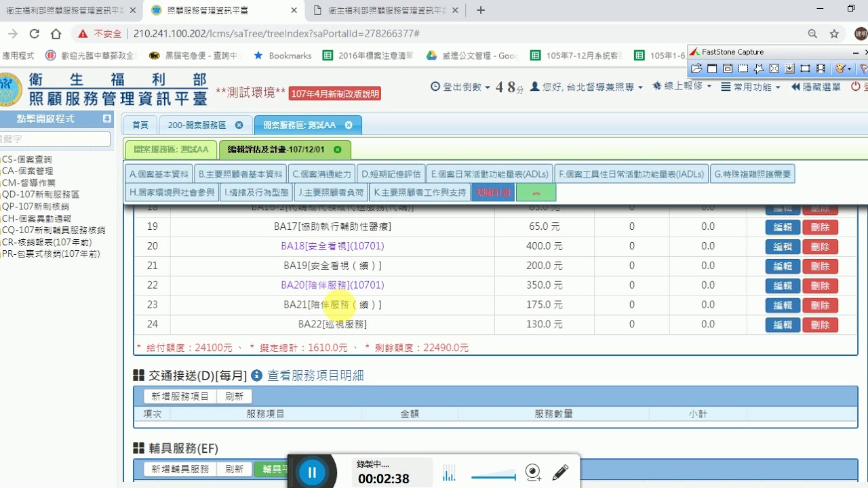
Task: Click the browser home icon
Action: (56, 34)
